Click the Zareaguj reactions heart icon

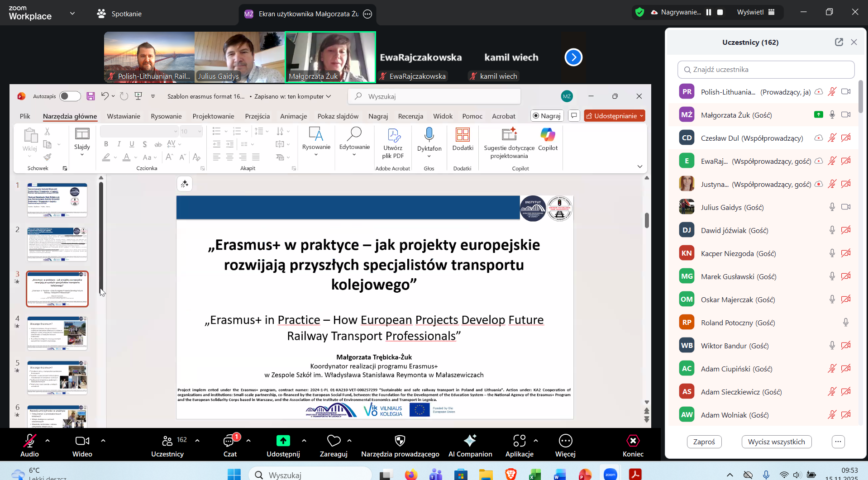click(334, 441)
